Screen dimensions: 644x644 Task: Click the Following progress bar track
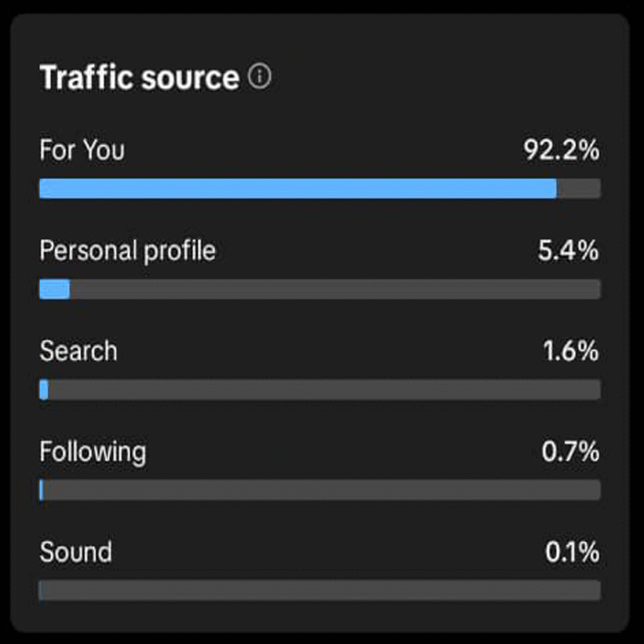point(320,489)
